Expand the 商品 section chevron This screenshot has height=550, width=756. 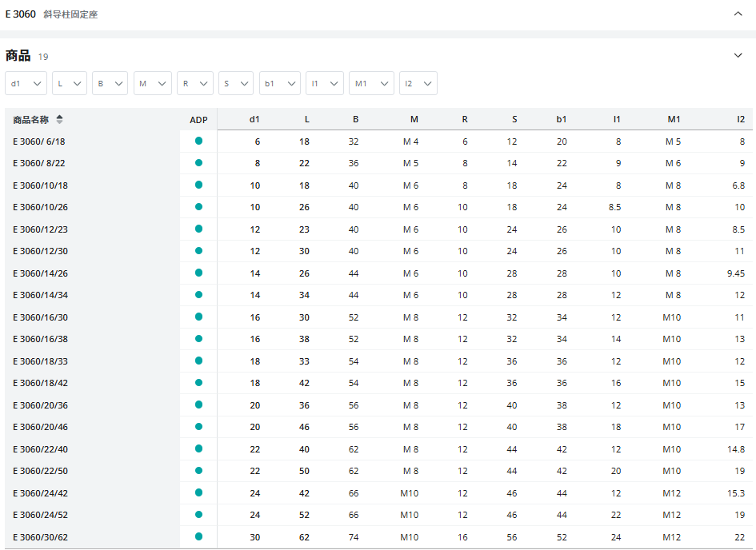738,55
